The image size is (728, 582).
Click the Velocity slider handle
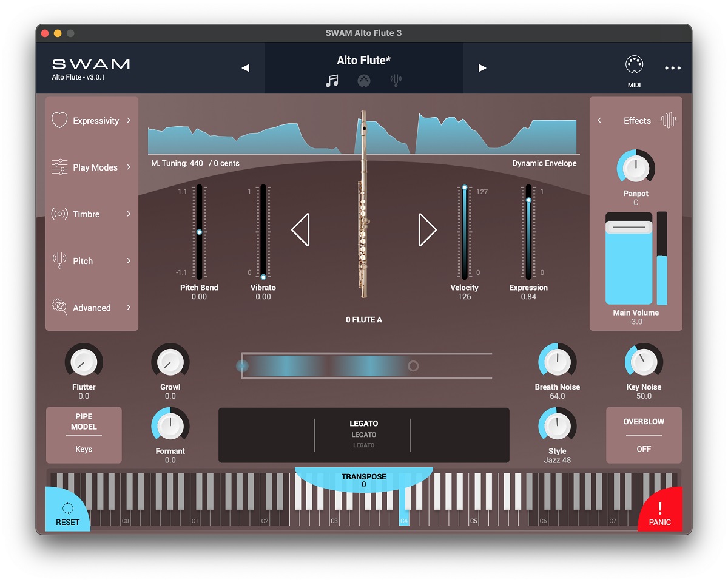(465, 188)
